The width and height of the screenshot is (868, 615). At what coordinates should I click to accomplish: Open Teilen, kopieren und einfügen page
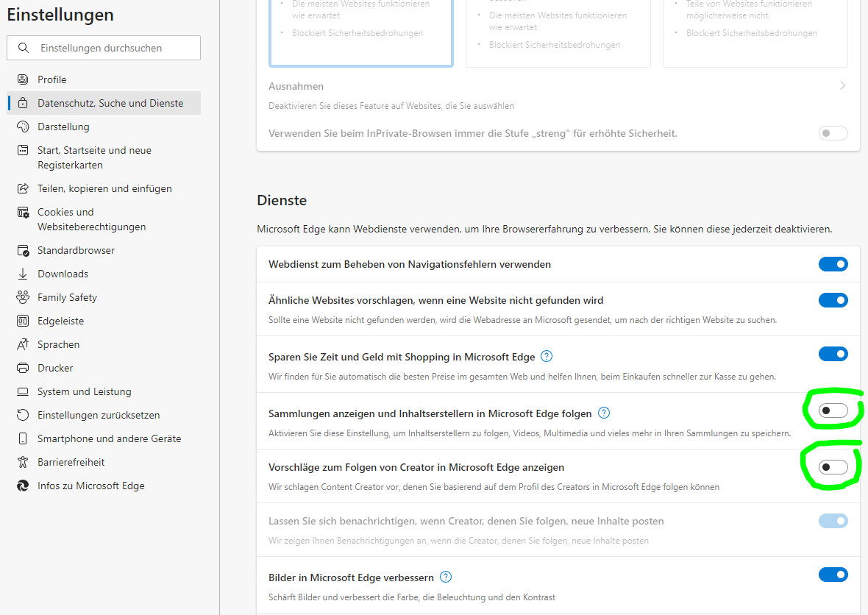(x=104, y=188)
